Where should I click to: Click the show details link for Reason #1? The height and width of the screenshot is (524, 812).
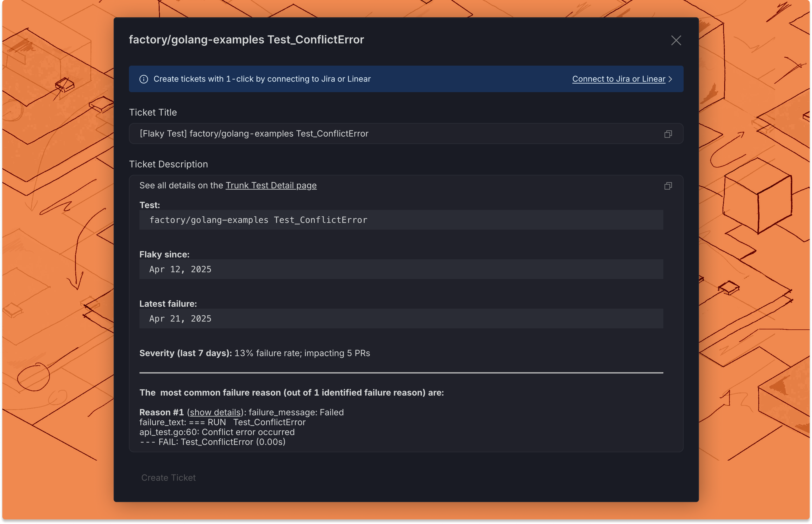point(215,412)
